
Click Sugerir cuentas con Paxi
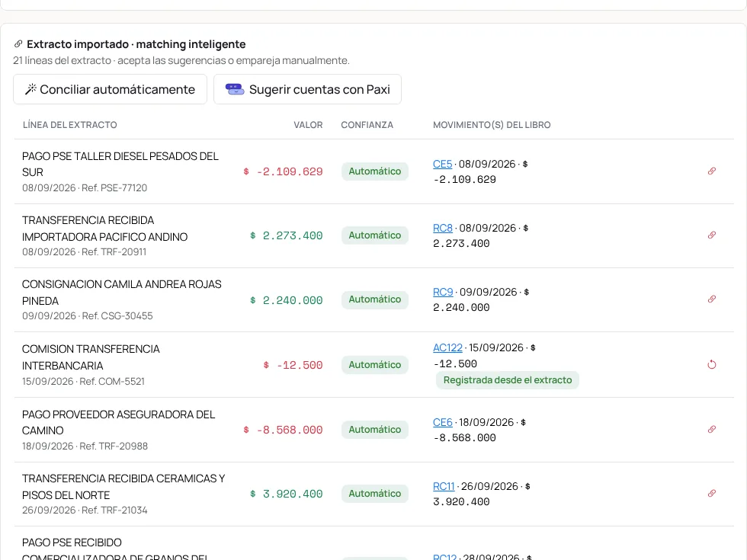pos(307,89)
